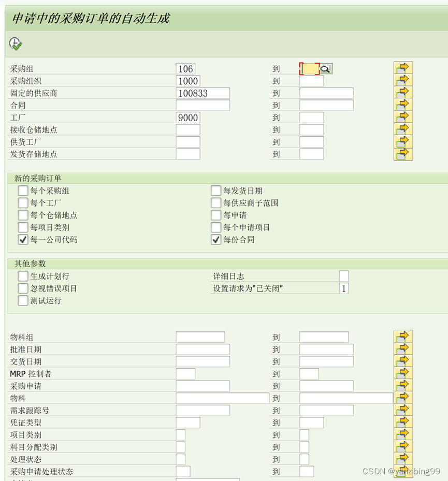Image resolution: width=448 pixels, height=481 pixels.
Task: Open multiple selection arrow for 发货存储地点 row
Action: tap(403, 154)
